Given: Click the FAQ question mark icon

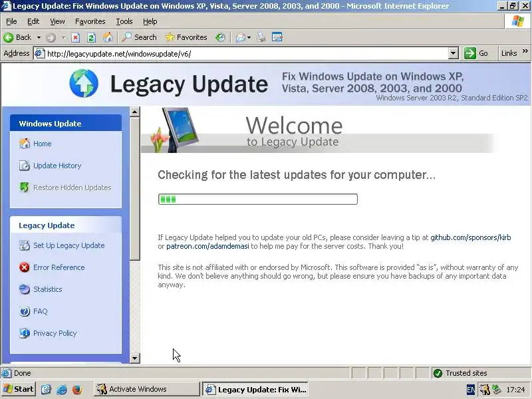Looking at the screenshot, I should tap(25, 311).
